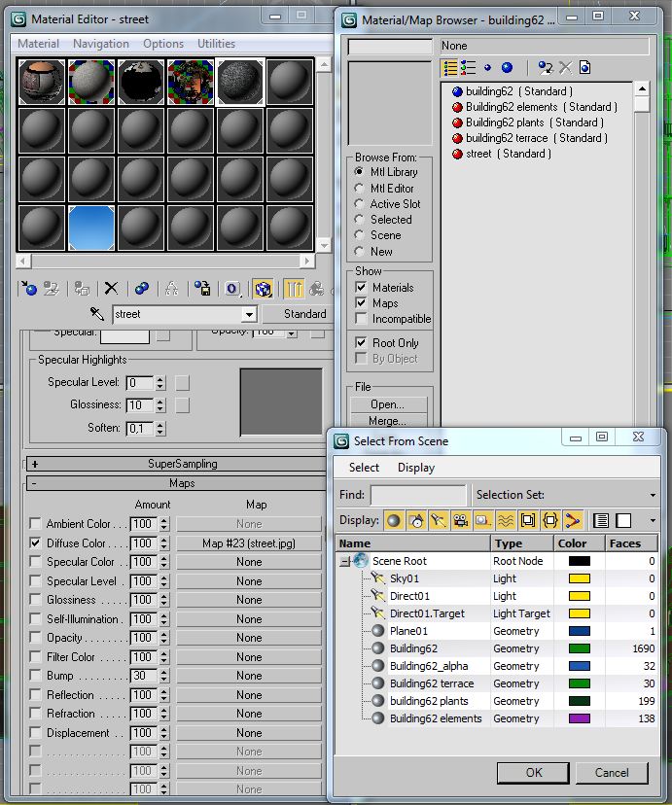Open Display menu in Select From Scene
This screenshot has width=672, height=805.
coord(416,468)
